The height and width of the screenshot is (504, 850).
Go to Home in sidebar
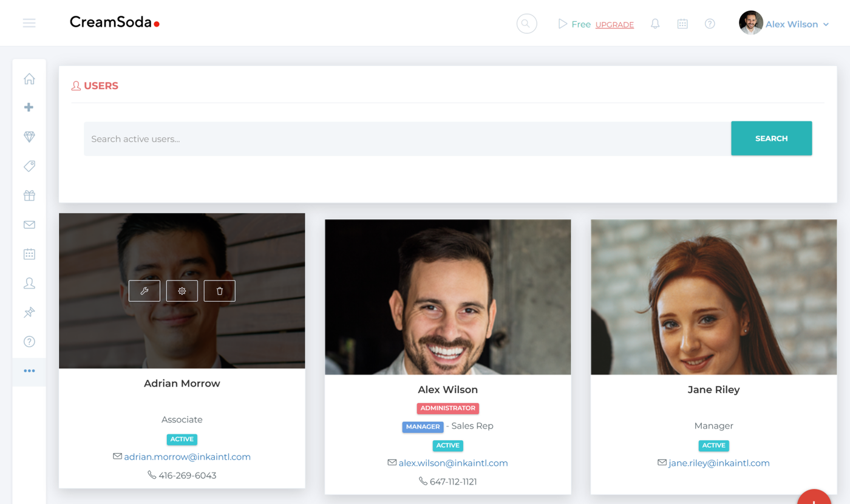29,78
